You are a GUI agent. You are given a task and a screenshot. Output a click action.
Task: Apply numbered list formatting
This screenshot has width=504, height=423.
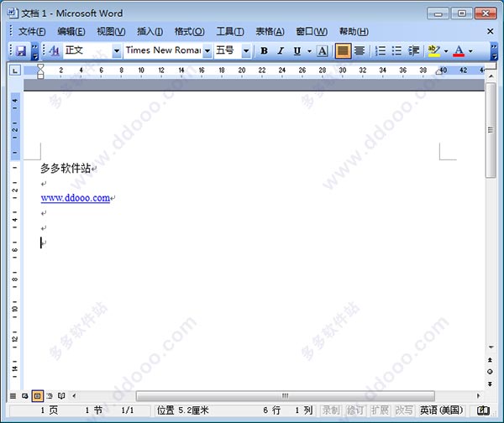(381, 50)
